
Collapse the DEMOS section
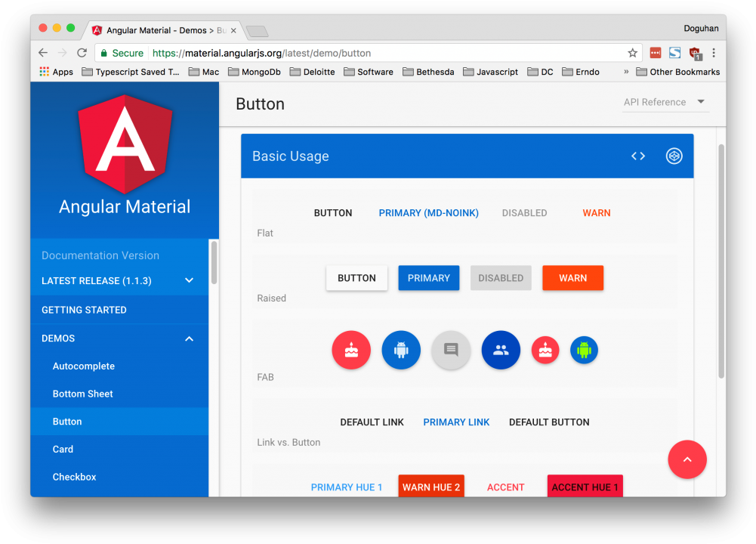coord(119,338)
